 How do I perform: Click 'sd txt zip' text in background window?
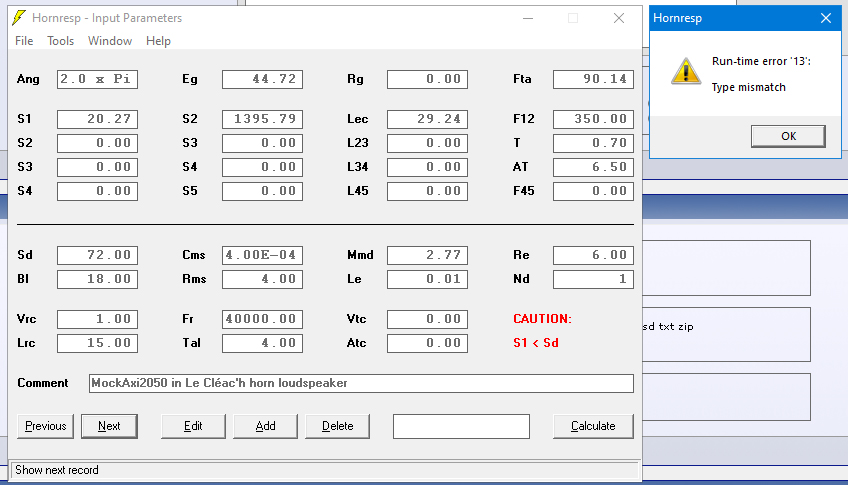pyautogui.click(x=668, y=327)
